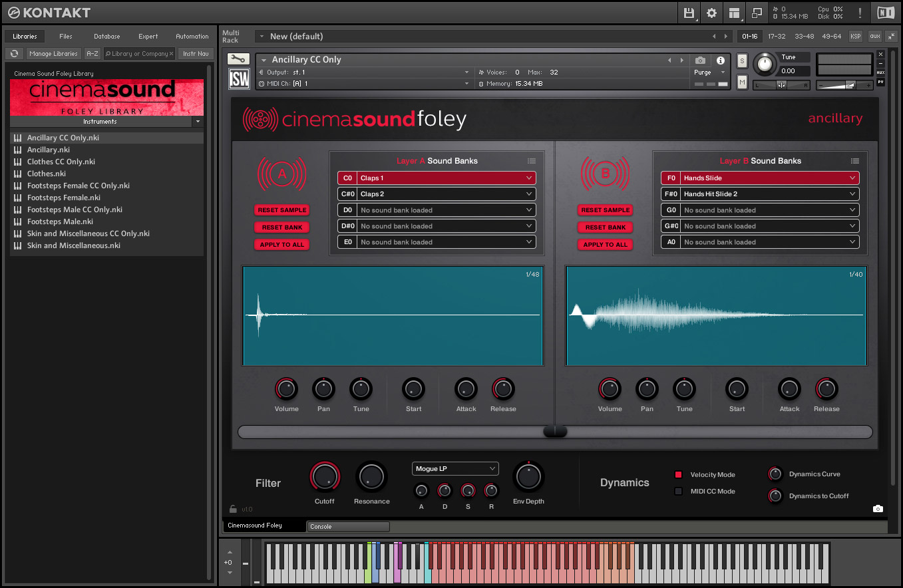Screen dimensions: 903x588
Task: Click the master Tune knob
Action: (x=765, y=64)
